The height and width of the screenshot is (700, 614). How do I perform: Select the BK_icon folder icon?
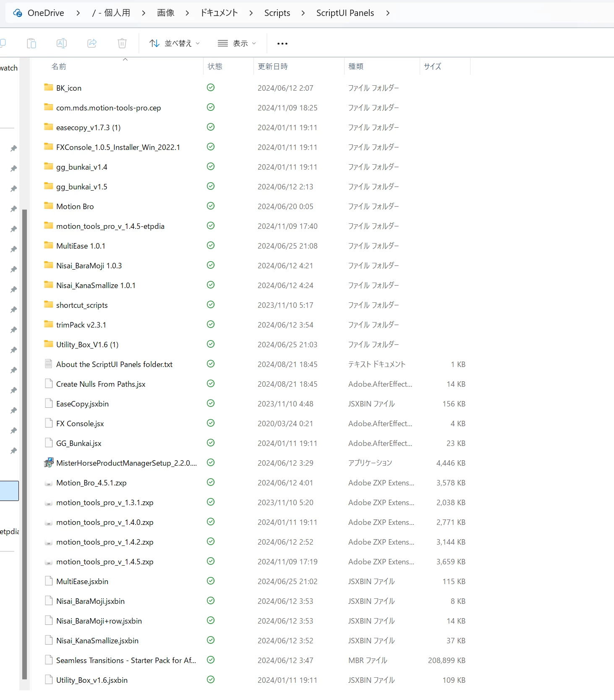[49, 87]
